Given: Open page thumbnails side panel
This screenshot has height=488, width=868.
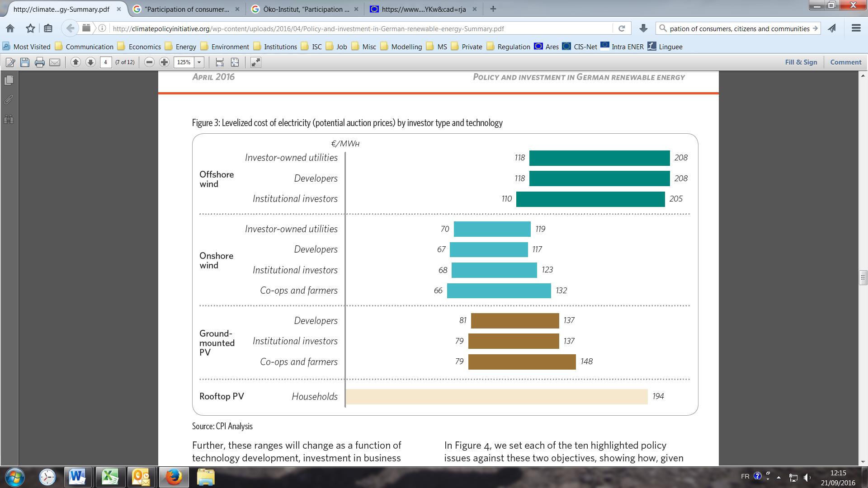Looking at the screenshot, I should (x=9, y=80).
